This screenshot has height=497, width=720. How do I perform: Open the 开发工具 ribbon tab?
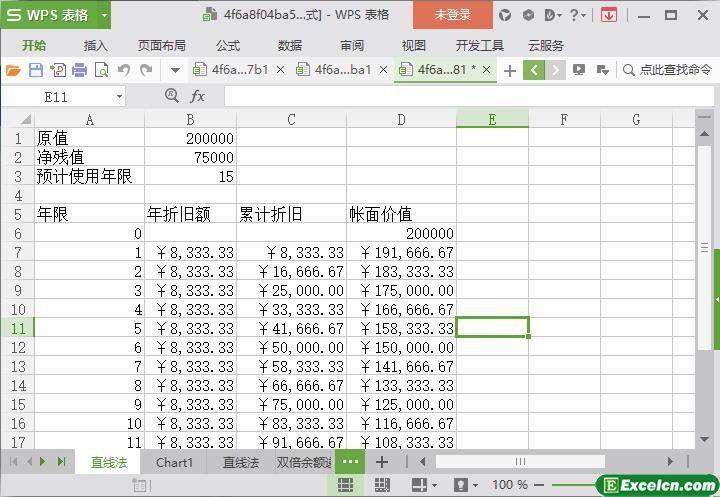pyautogui.click(x=479, y=45)
